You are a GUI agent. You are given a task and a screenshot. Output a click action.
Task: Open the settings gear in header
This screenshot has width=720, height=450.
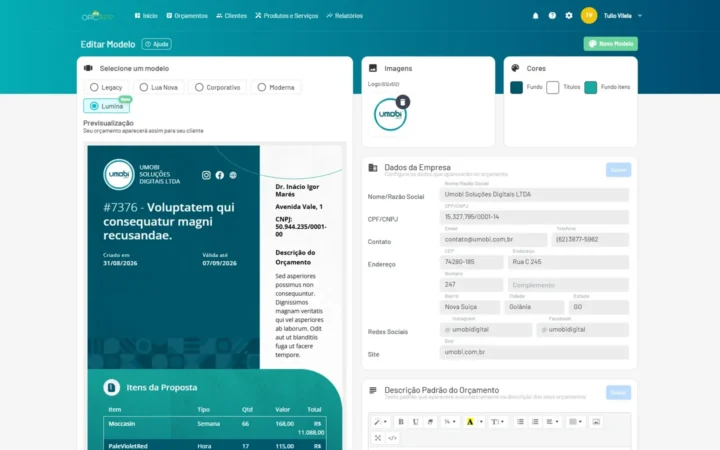click(569, 16)
